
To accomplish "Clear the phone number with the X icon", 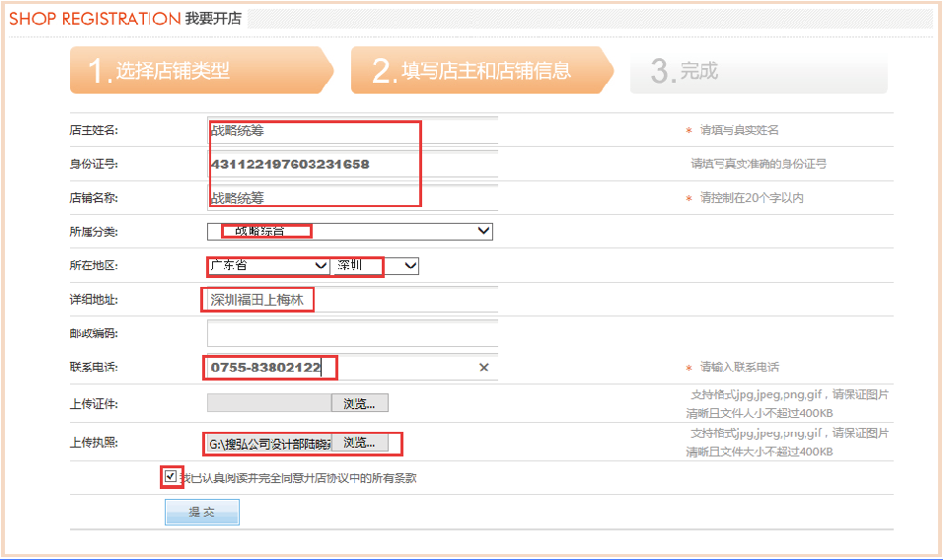I will coord(483,368).
